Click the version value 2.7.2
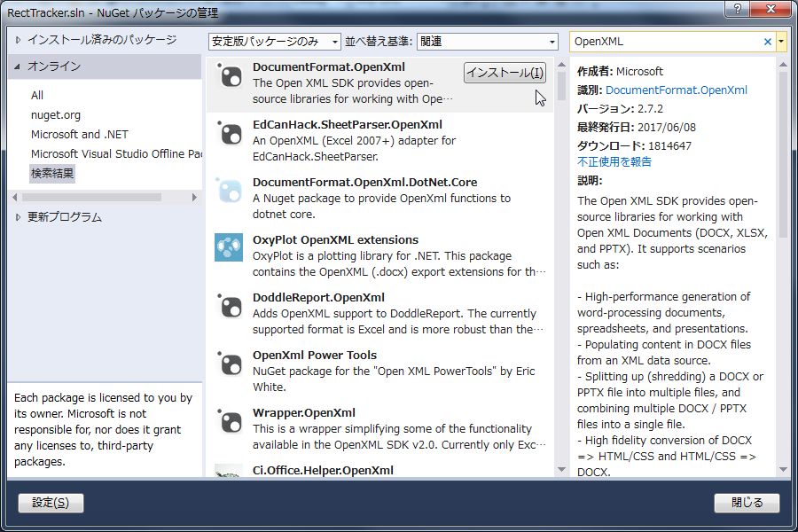This screenshot has width=798, height=532. [x=650, y=109]
